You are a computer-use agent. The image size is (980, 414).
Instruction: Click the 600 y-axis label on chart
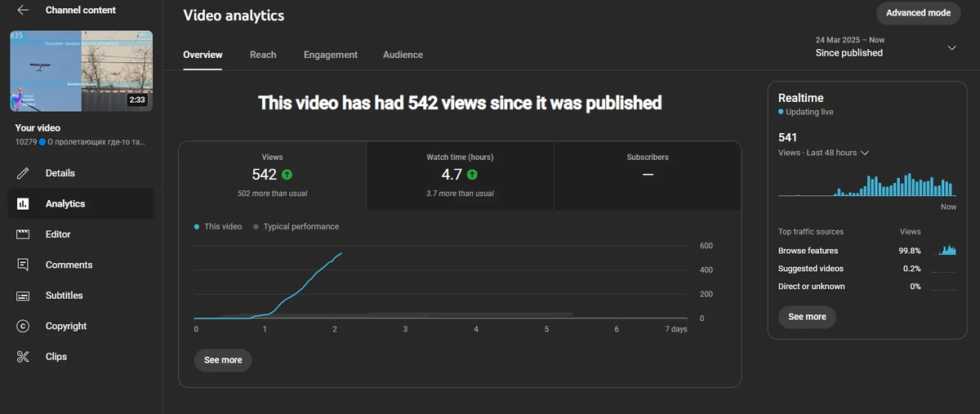coord(706,246)
